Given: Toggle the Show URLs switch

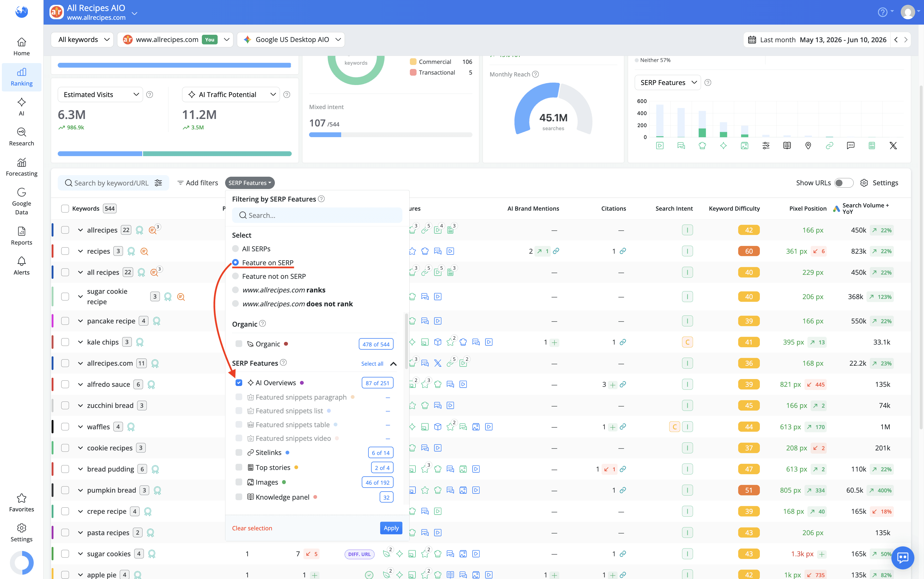Looking at the screenshot, I should 844,183.
